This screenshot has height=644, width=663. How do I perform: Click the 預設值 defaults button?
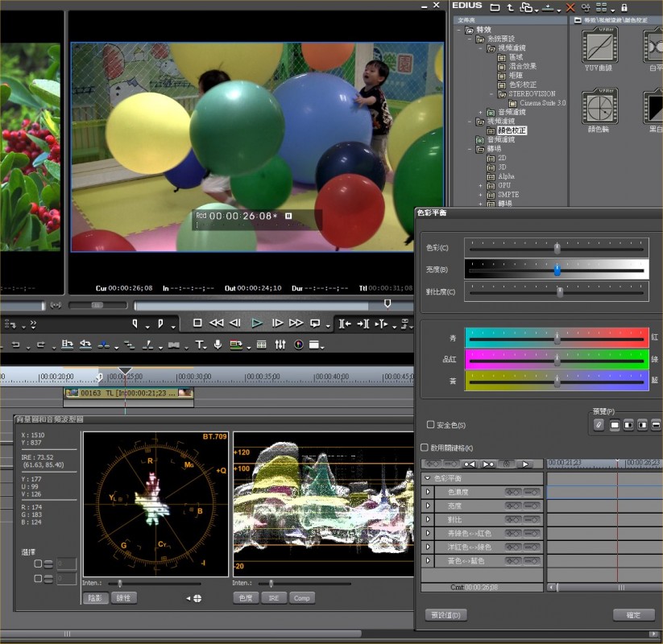(x=445, y=615)
